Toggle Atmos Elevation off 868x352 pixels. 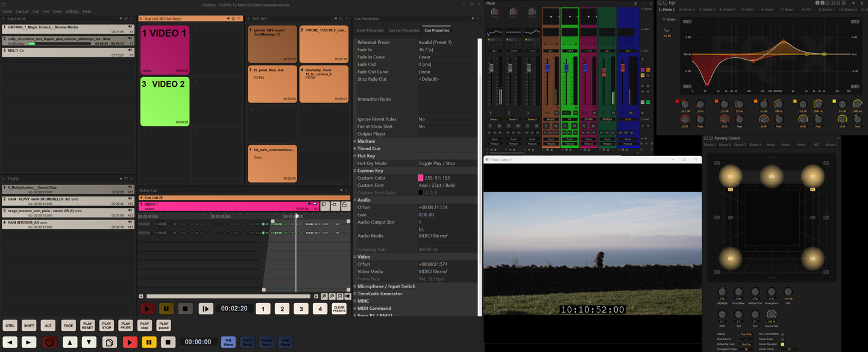782,344
